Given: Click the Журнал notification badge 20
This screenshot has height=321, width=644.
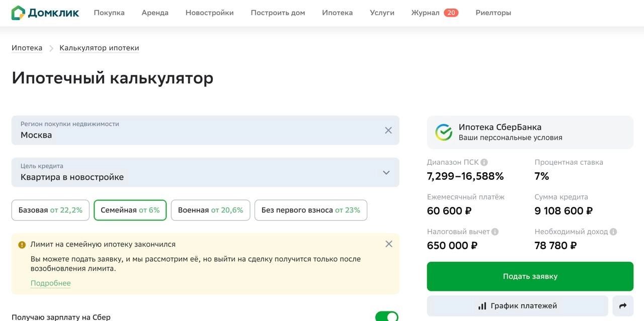Looking at the screenshot, I should 451,13.
